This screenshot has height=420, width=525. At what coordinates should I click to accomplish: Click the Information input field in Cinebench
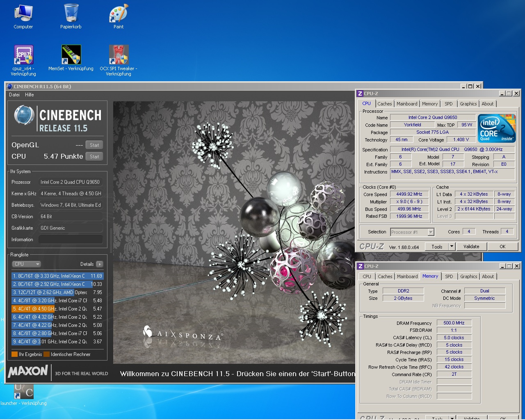[71, 240]
